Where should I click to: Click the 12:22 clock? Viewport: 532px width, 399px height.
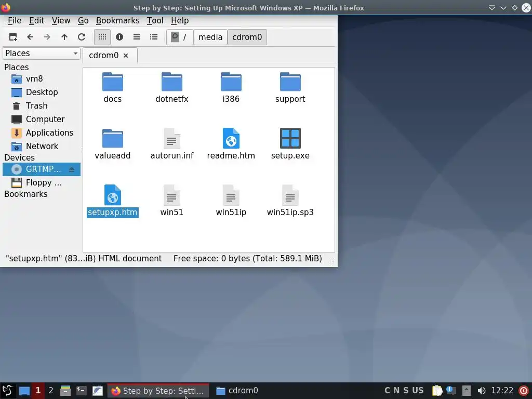[502, 391]
